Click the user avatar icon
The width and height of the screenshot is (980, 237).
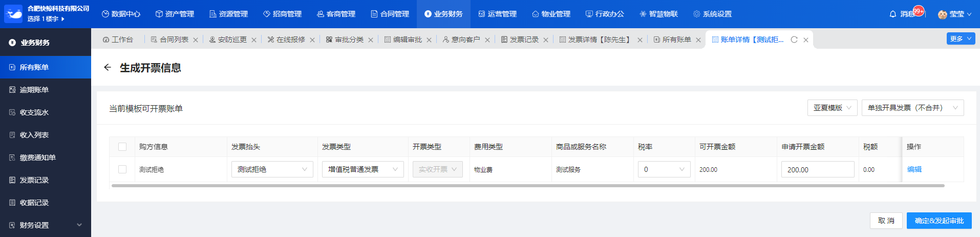tap(942, 14)
